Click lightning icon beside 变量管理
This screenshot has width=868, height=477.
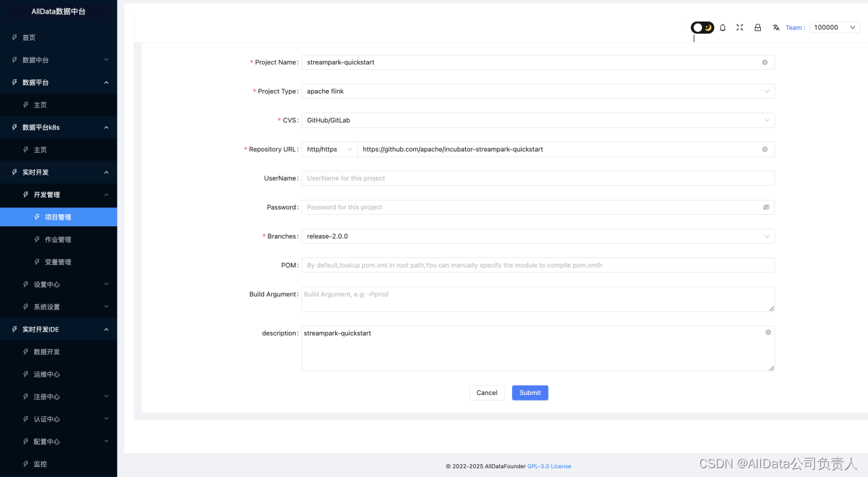click(x=37, y=262)
